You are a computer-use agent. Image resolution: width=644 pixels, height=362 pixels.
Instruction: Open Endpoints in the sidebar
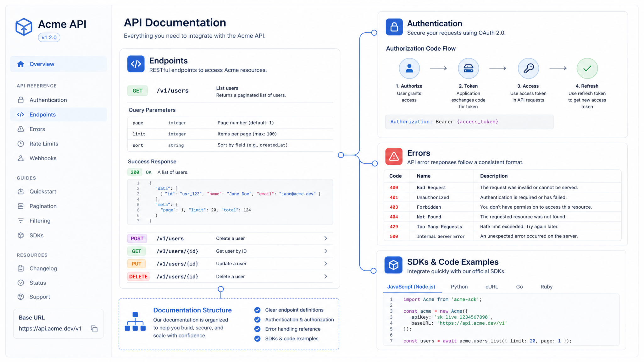58,115
